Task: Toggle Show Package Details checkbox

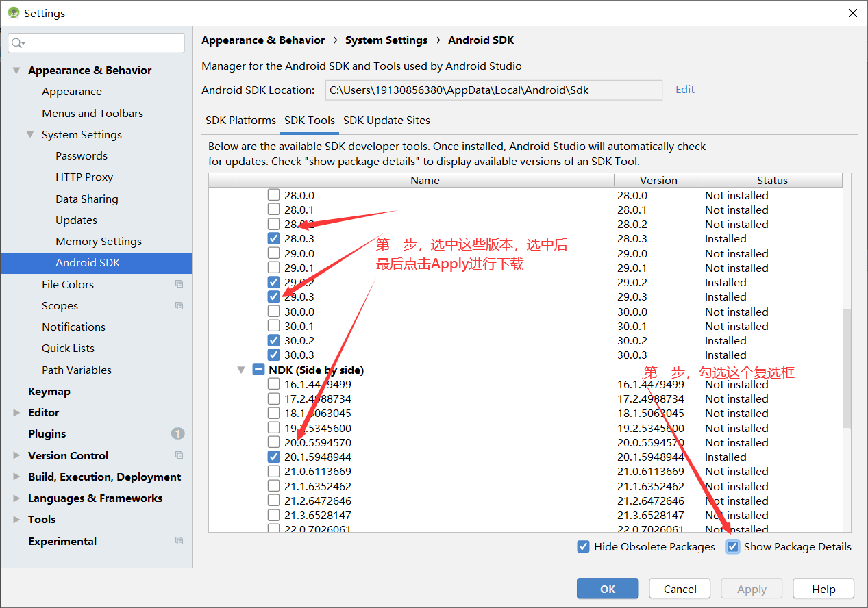Action: pos(733,546)
